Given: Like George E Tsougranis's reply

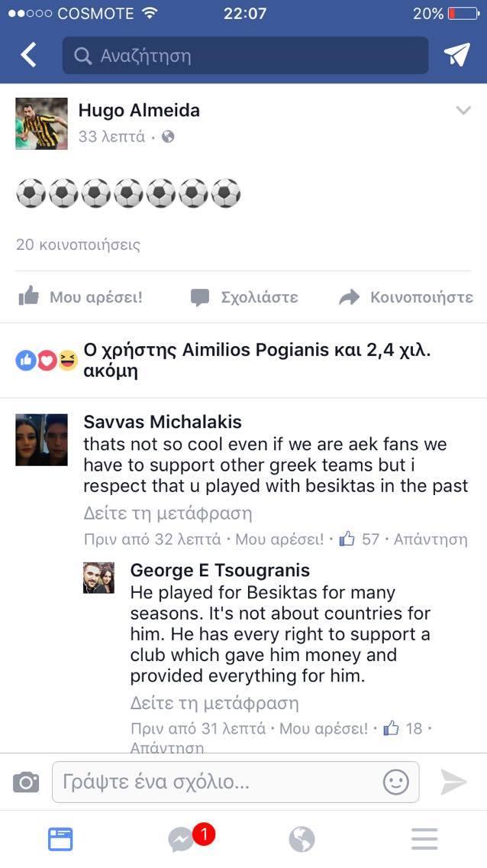Looking at the screenshot, I should tap(324, 728).
